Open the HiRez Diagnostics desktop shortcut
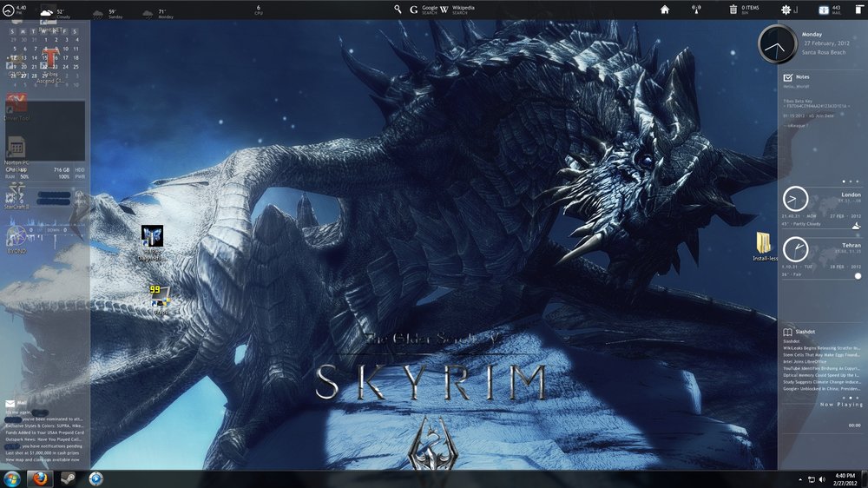 152,242
